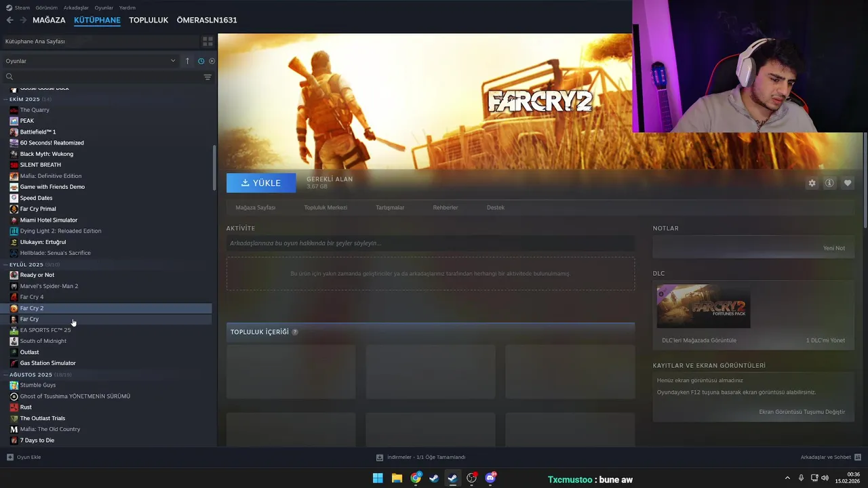868x488 pixels.
Task: Select Far Cry Primal icon
Action: click(x=14, y=209)
